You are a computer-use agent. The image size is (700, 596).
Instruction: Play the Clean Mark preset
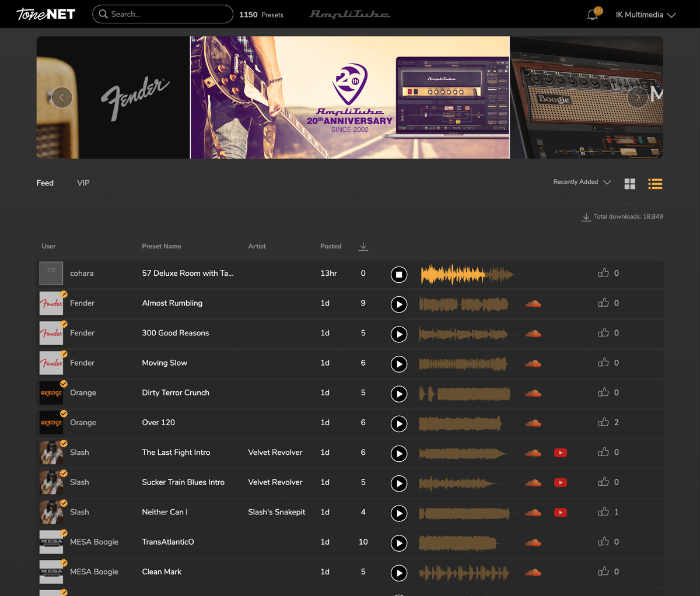(399, 573)
